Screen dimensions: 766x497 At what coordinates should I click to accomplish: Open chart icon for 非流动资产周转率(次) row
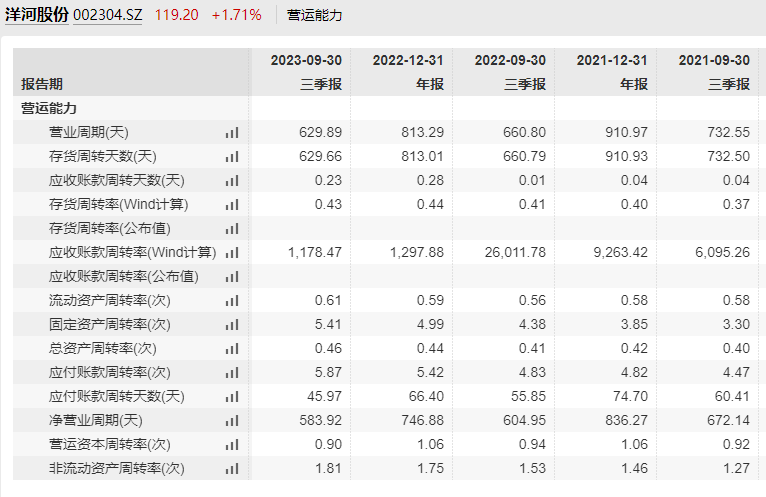tap(232, 468)
